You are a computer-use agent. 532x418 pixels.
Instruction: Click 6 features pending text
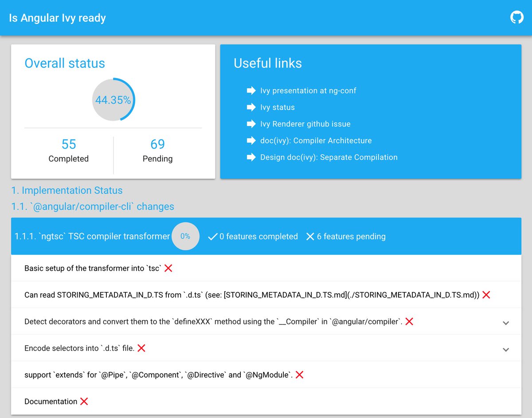coord(351,237)
